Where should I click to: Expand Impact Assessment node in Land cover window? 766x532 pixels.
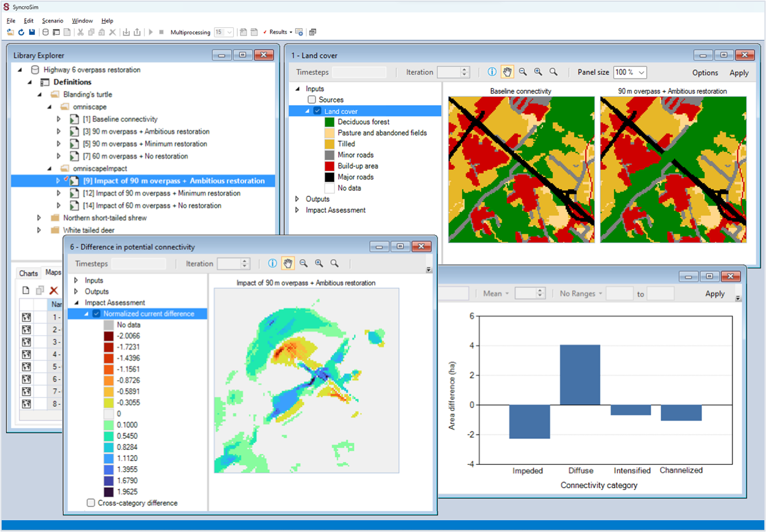click(x=297, y=210)
